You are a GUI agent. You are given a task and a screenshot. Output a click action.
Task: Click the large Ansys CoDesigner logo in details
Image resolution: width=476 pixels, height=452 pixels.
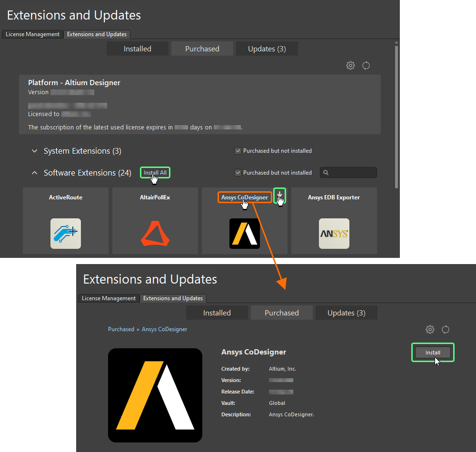pyautogui.click(x=155, y=395)
